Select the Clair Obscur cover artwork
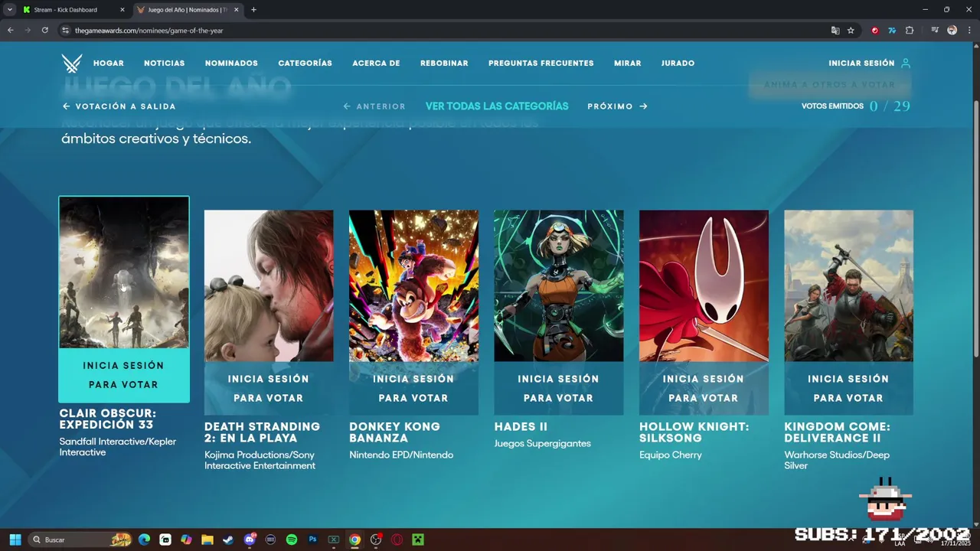The height and width of the screenshot is (551, 980). (x=124, y=272)
